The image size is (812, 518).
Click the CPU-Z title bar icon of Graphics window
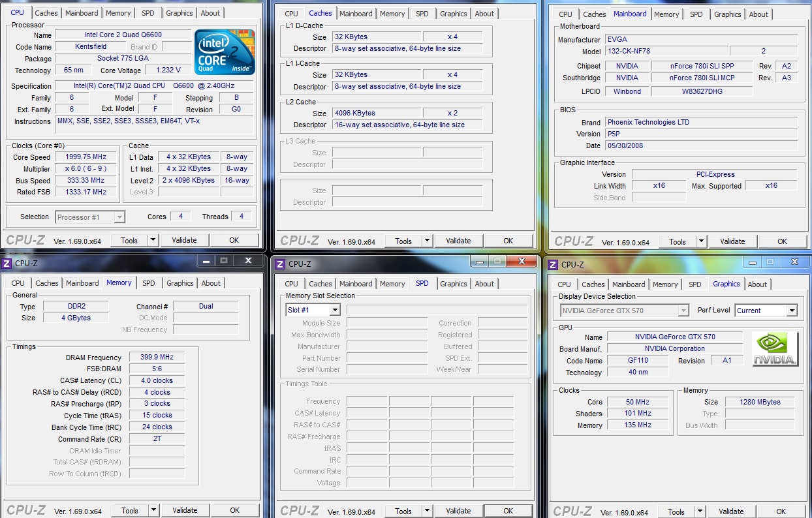click(x=553, y=264)
